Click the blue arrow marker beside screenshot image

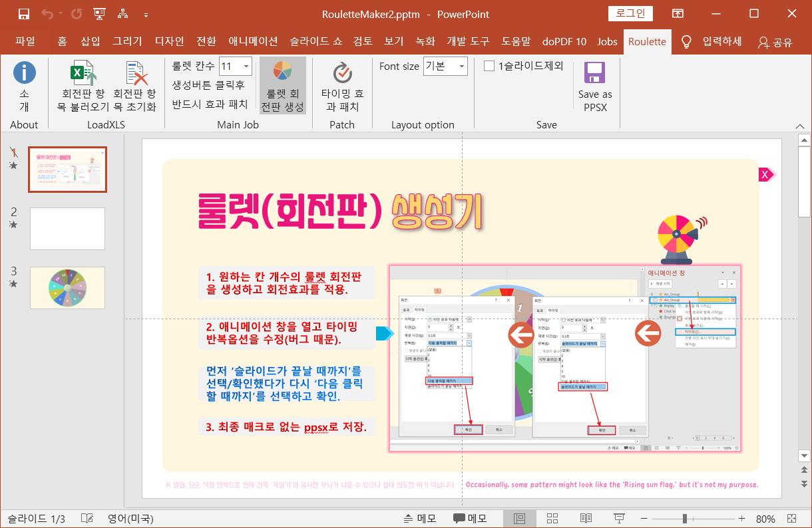[x=385, y=333]
